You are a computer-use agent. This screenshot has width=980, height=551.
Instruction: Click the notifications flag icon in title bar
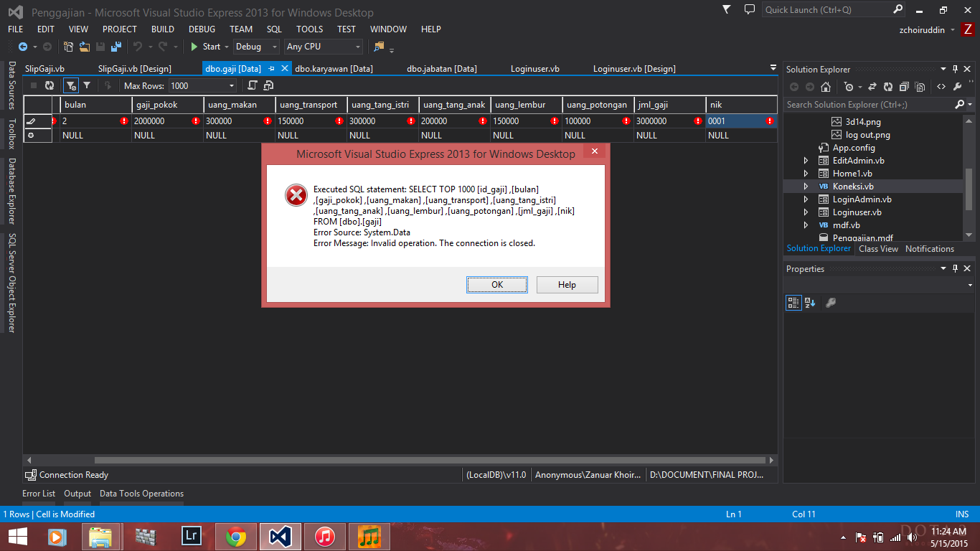pyautogui.click(x=727, y=10)
